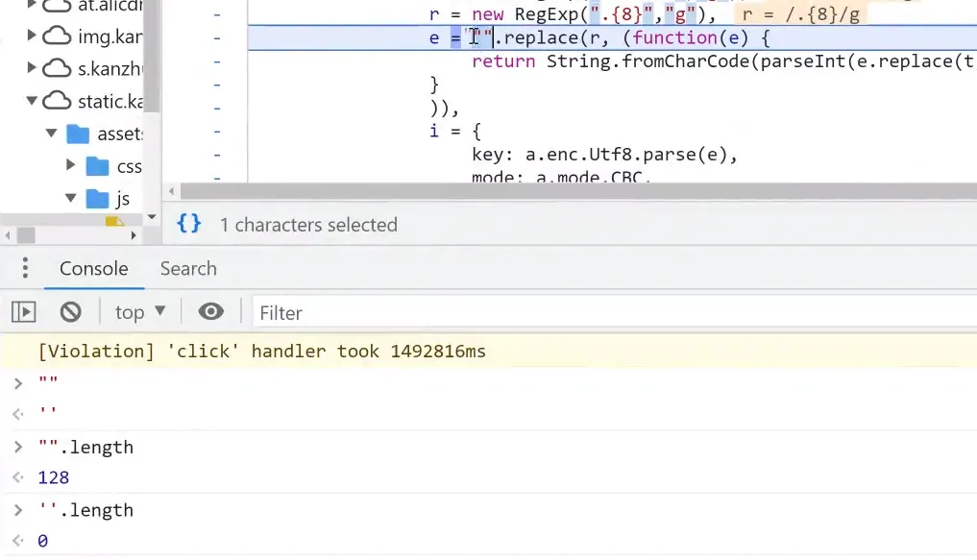
Task: Click gutter dash beside the highlighted line
Action: point(217,38)
